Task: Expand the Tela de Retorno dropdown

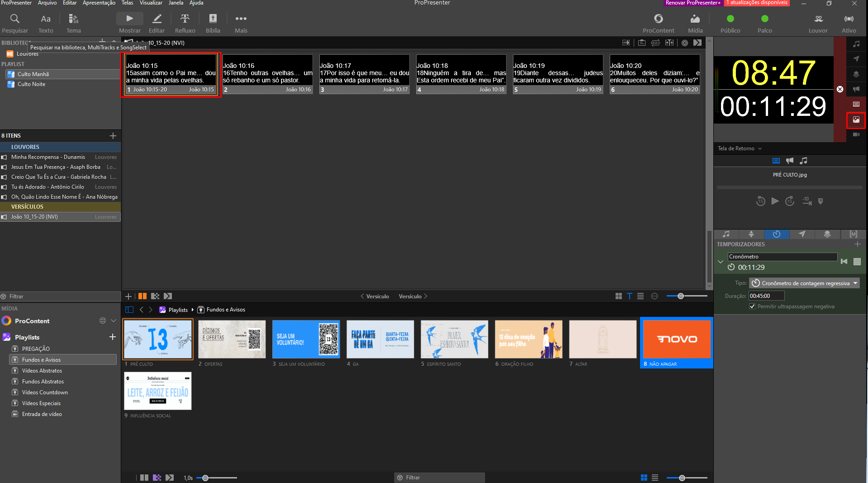Action: (740, 148)
